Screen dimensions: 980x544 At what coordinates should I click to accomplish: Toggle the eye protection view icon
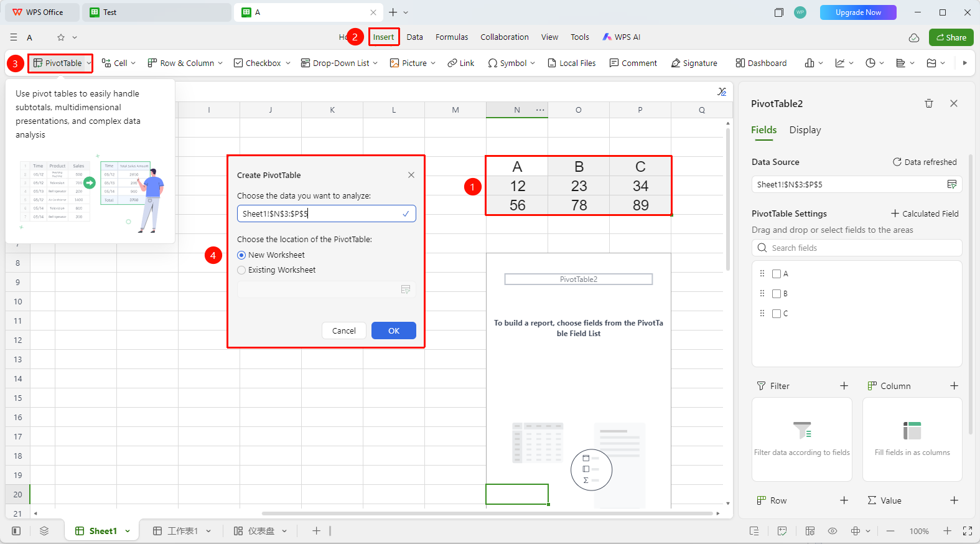coord(832,531)
